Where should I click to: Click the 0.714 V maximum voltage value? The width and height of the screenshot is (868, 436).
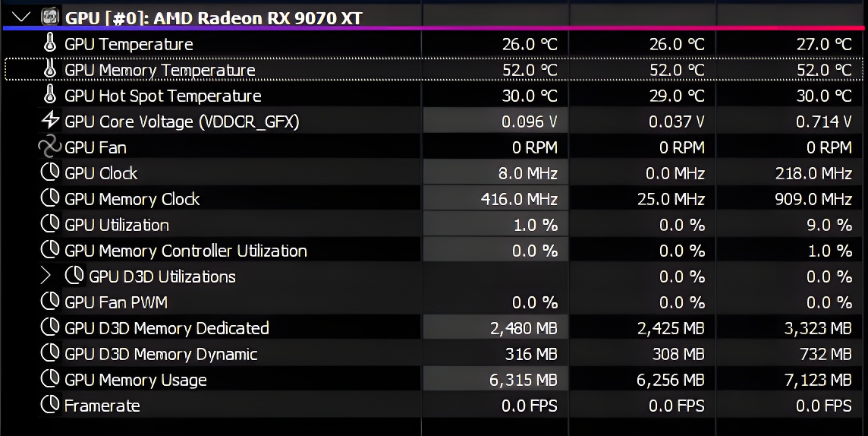coord(824,122)
